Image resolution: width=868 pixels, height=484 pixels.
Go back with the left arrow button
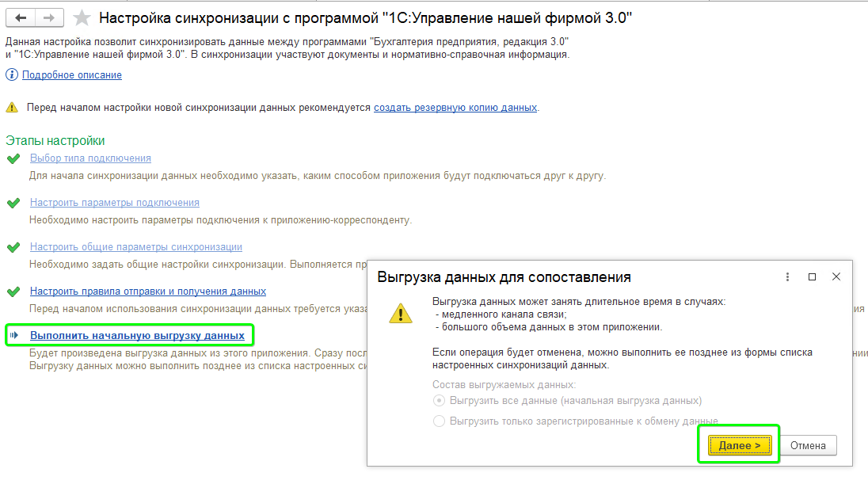pyautogui.click(x=21, y=17)
